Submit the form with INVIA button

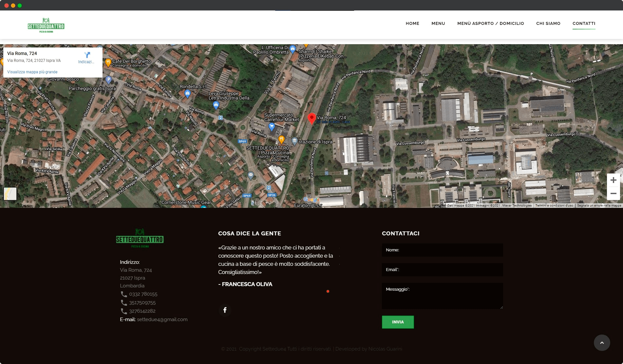pyautogui.click(x=398, y=322)
